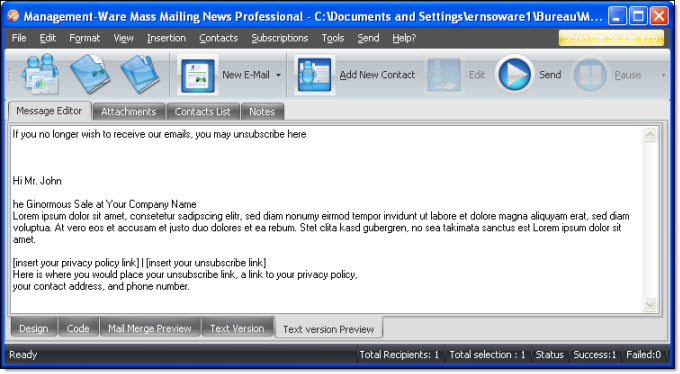
Task: Select the Code bottom tab
Action: click(78, 328)
